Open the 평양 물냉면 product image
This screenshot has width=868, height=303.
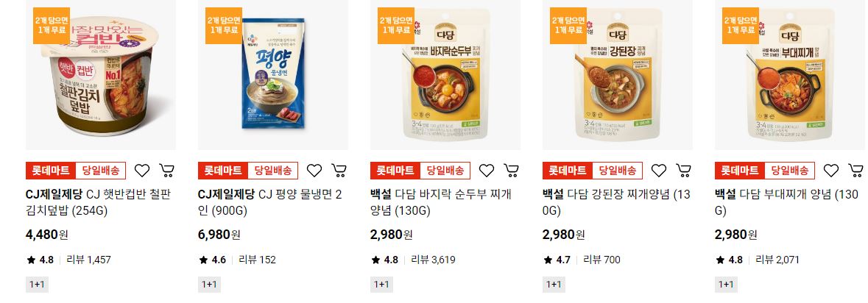click(273, 74)
